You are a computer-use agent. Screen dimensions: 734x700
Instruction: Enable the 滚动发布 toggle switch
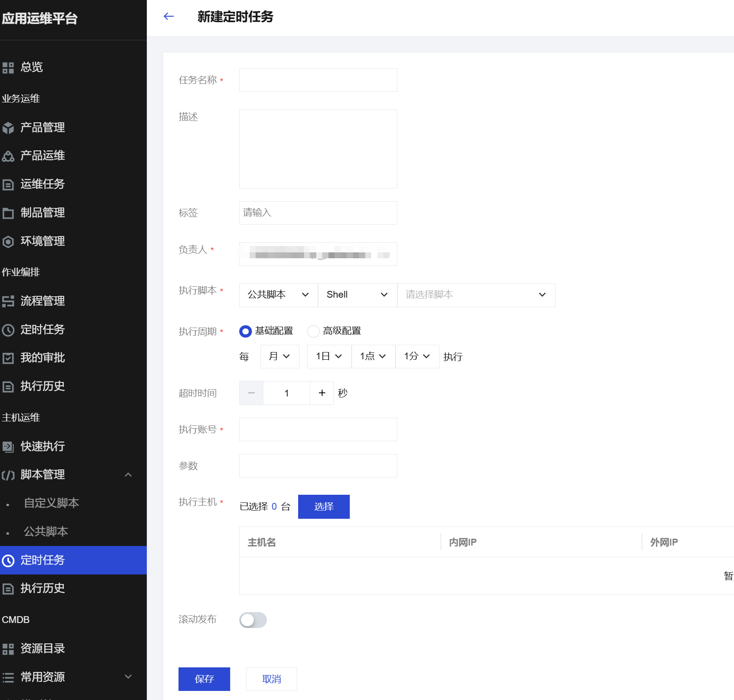[x=253, y=620]
